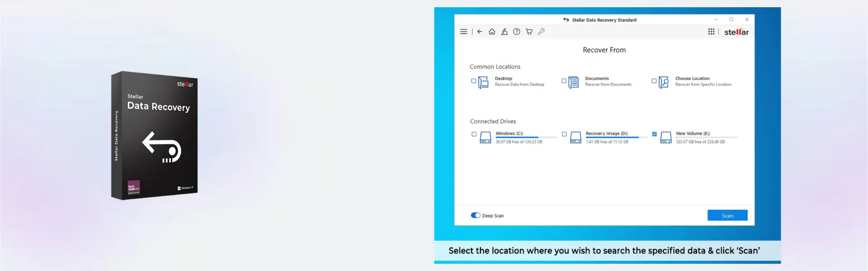
Task: Open the shopping cart buy icon
Action: pyautogui.click(x=529, y=32)
